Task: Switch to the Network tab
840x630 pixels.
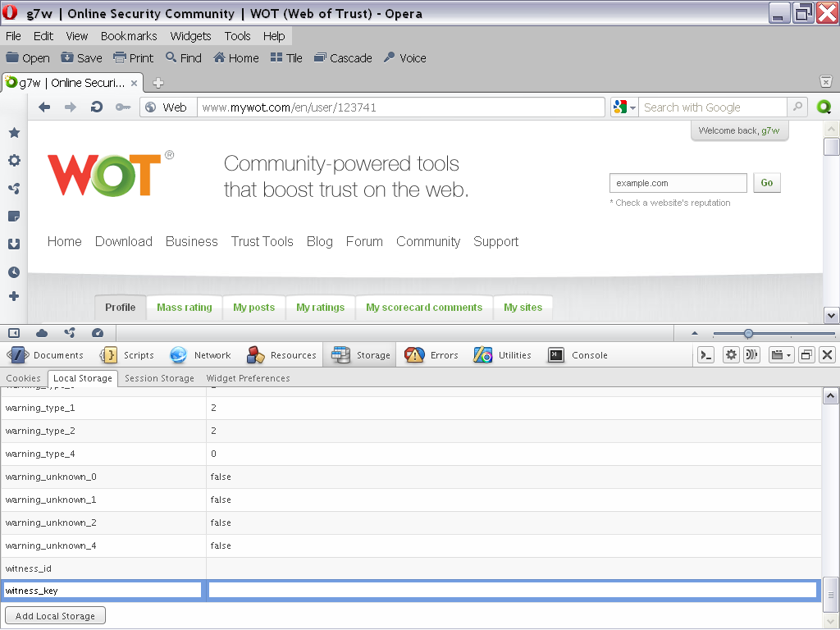Action: (200, 354)
